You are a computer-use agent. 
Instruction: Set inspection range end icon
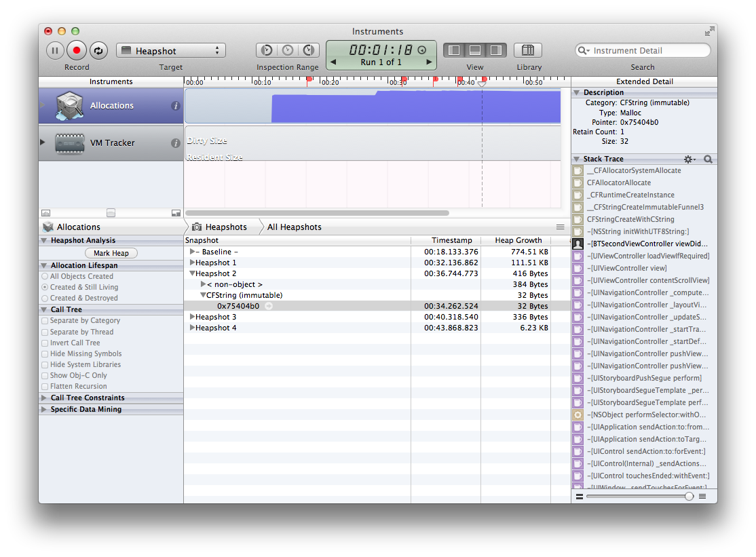coord(309,50)
